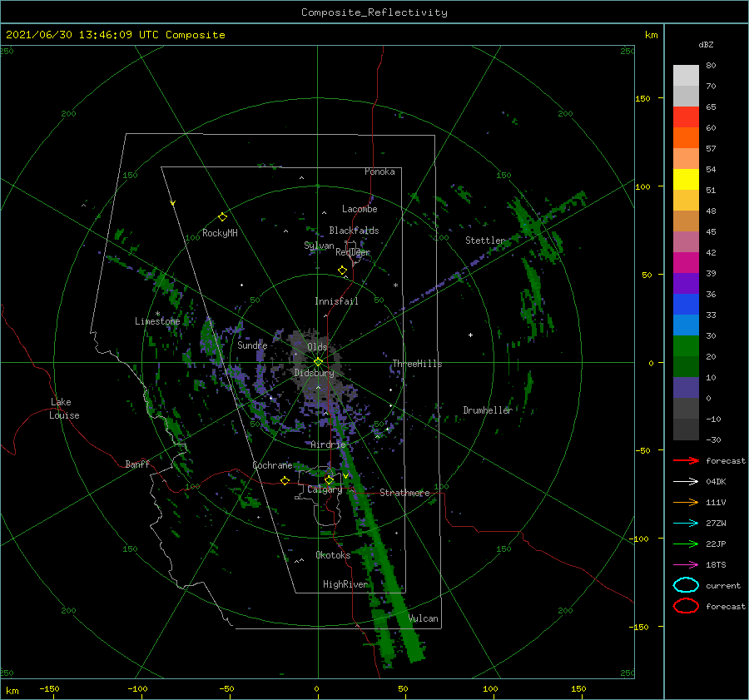The height and width of the screenshot is (700, 749).
Task: Click the Didsbury town label
Action: click(x=315, y=373)
